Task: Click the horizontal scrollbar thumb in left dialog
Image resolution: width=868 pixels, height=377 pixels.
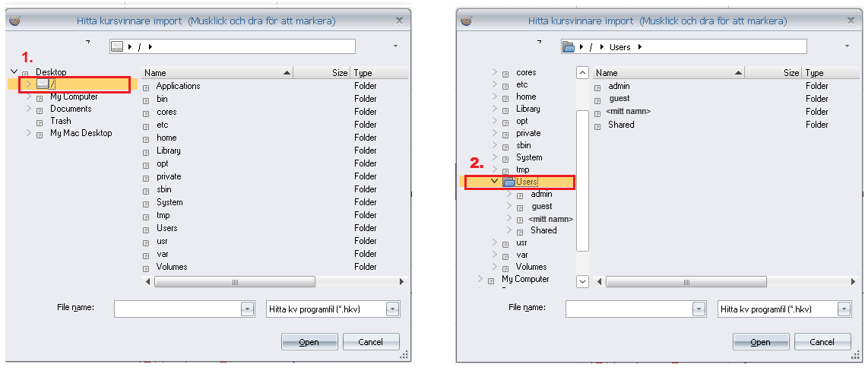Action: point(234,281)
